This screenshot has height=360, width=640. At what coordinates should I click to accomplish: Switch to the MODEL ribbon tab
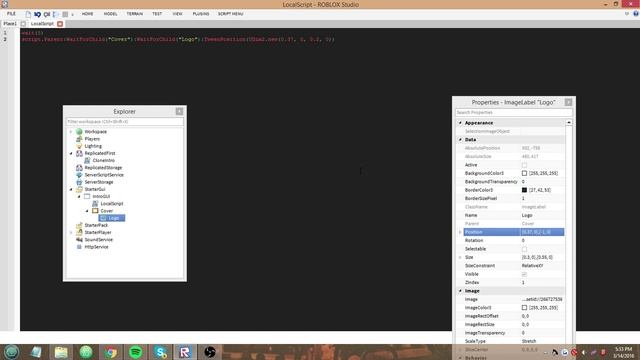coord(110,14)
